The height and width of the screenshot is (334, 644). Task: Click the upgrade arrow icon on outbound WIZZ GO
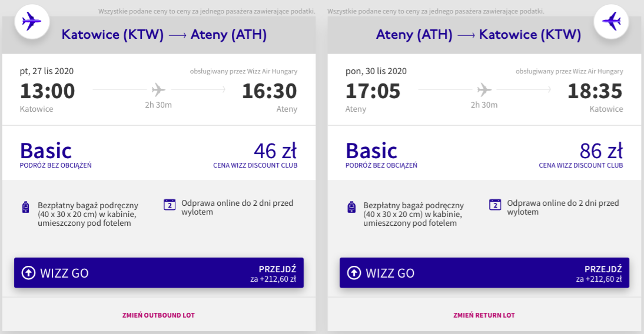pos(28,273)
